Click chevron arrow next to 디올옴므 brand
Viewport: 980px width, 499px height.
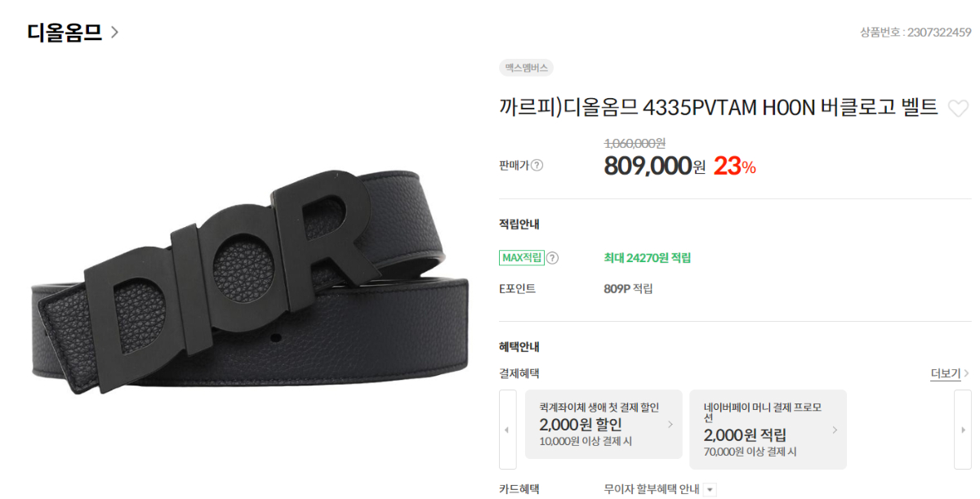point(115,33)
